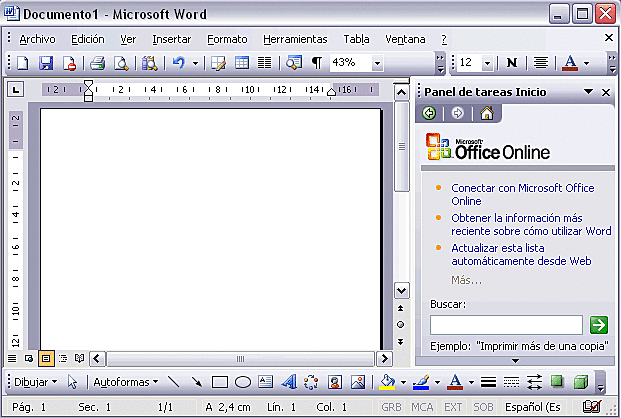621x418 pixels.
Task: Open the font size 12 dropdown
Action: click(x=488, y=63)
